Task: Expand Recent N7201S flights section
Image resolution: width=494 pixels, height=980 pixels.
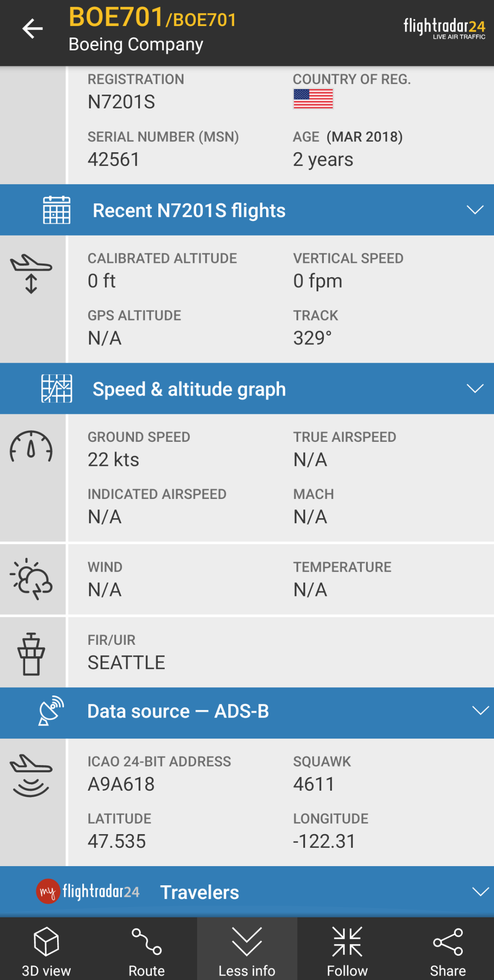Action: click(475, 210)
